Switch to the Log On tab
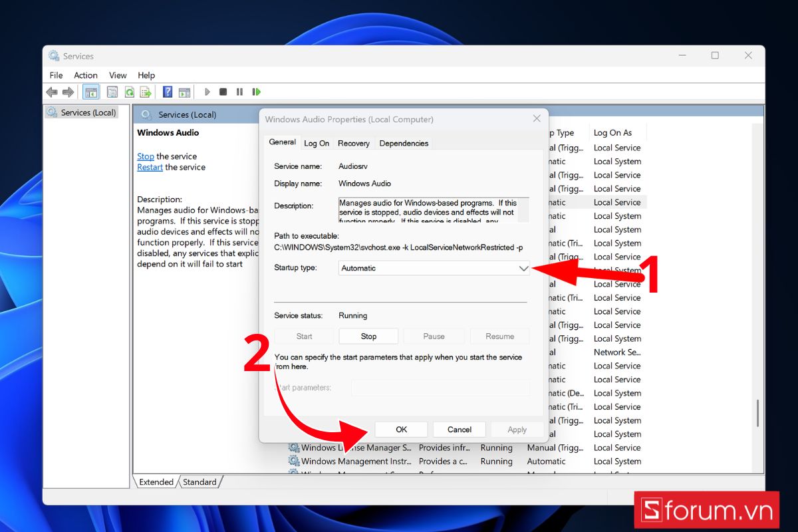The height and width of the screenshot is (532, 798). (317, 143)
